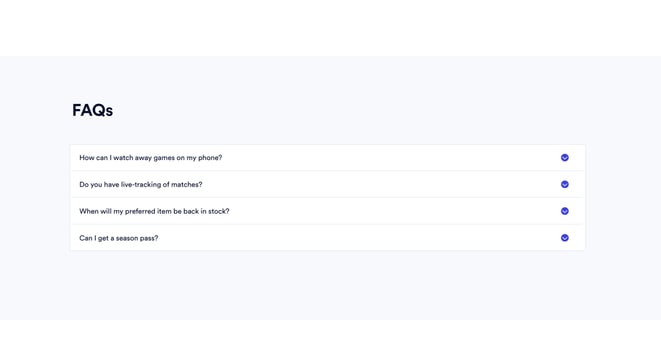Screen dimensions: 661x363
Task: Expand "When will my preferred item be back in stock?"
Action: click(x=328, y=211)
